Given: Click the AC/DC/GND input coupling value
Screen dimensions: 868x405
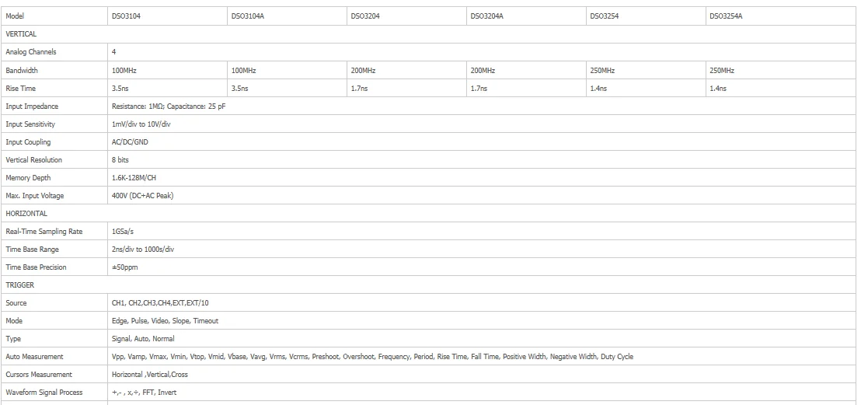Looking at the screenshot, I should click(130, 142).
